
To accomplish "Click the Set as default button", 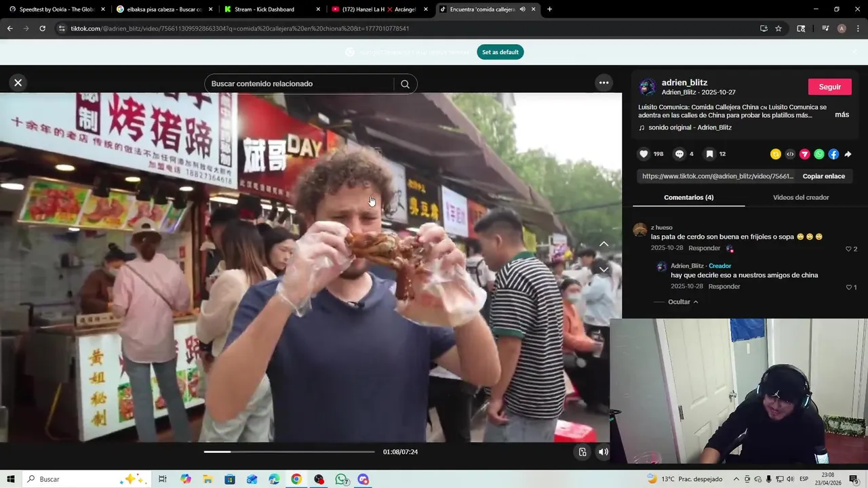I will coord(500,52).
